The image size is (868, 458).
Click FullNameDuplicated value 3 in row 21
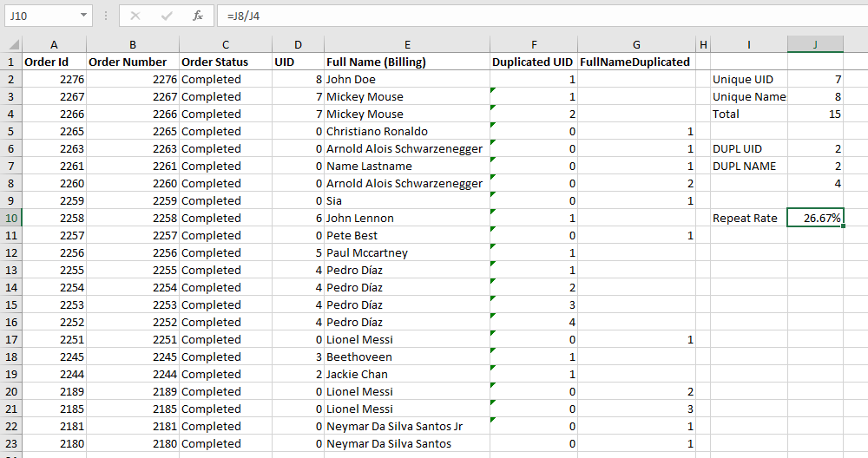pyautogui.click(x=636, y=409)
